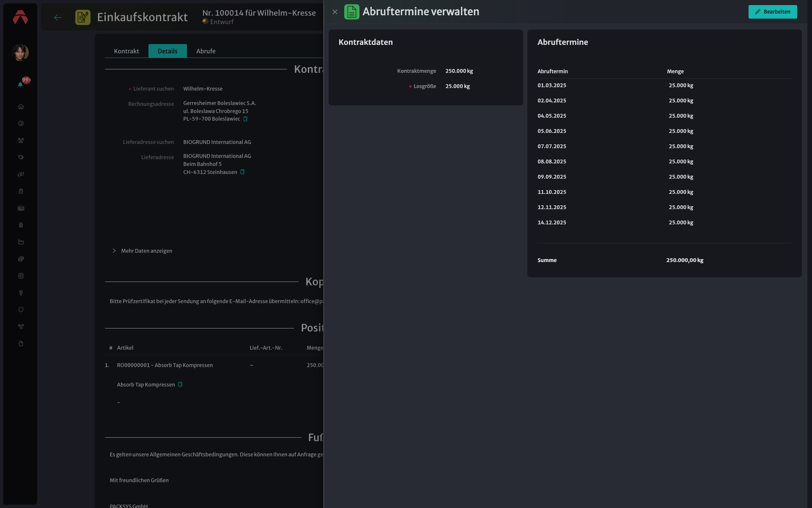
Task: Click the Summe value 250.000,00 kg
Action: 685,260
